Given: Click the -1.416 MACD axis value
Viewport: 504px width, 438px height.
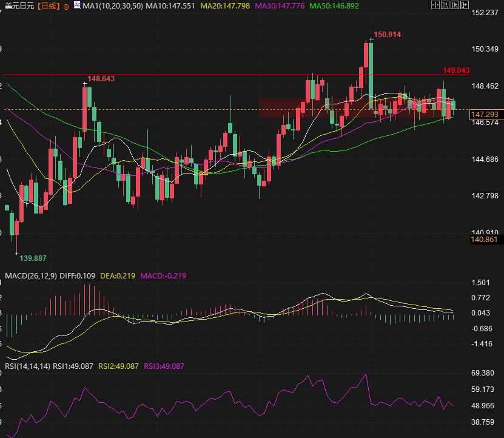Looking at the screenshot, I should tap(482, 344).
